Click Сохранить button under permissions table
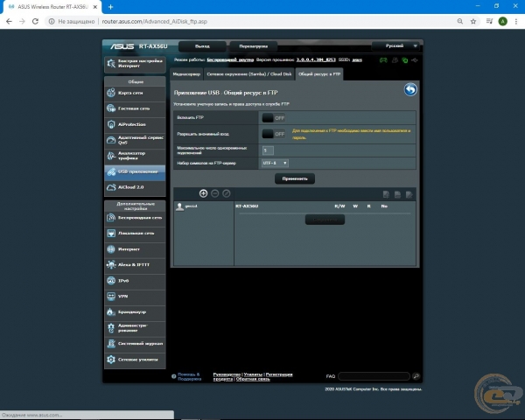Screen dimensions: 525x420 pos(325,220)
